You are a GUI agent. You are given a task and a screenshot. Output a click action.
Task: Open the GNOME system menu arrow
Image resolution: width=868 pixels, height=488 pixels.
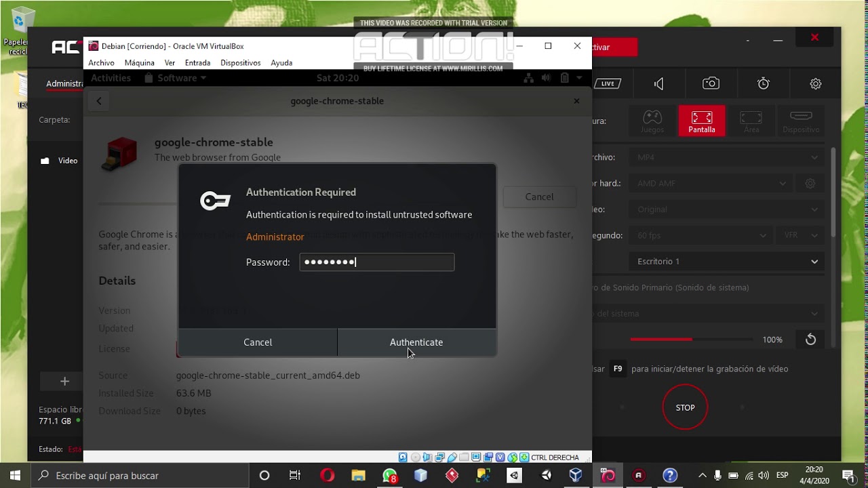[579, 78]
